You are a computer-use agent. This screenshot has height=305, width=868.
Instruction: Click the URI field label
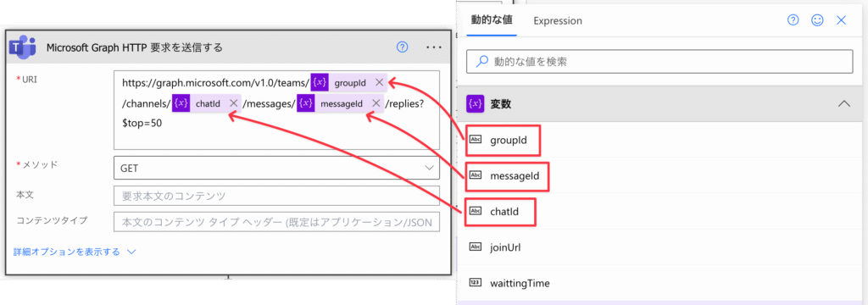tap(30, 79)
